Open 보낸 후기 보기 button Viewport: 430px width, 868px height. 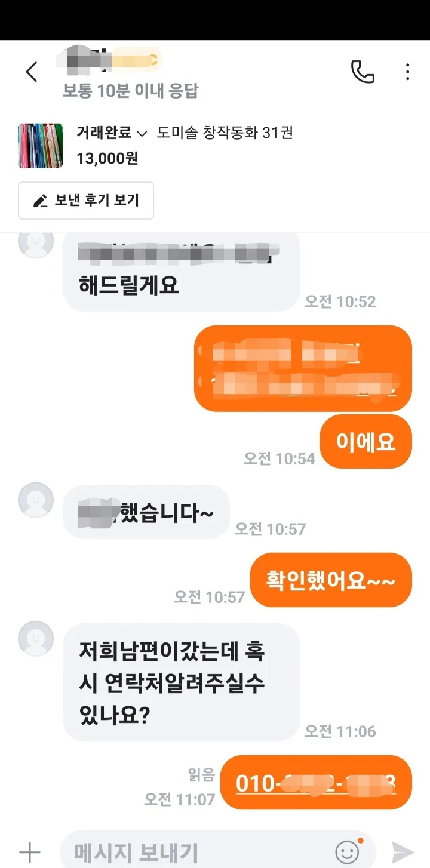coord(86,201)
